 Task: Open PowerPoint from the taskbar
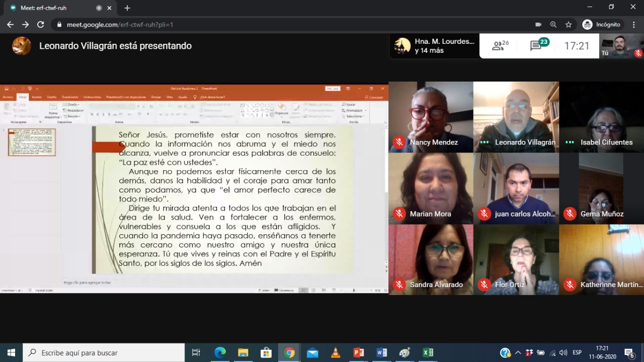tap(359, 352)
